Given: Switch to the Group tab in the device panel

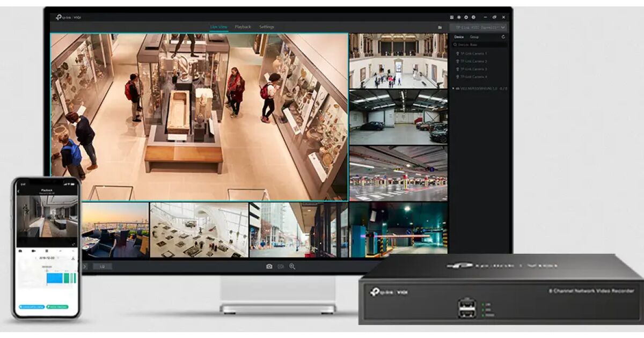Looking at the screenshot, I should tap(474, 37).
